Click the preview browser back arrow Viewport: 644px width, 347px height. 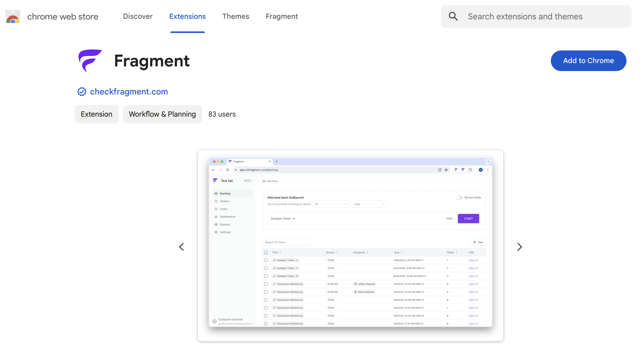213,170
